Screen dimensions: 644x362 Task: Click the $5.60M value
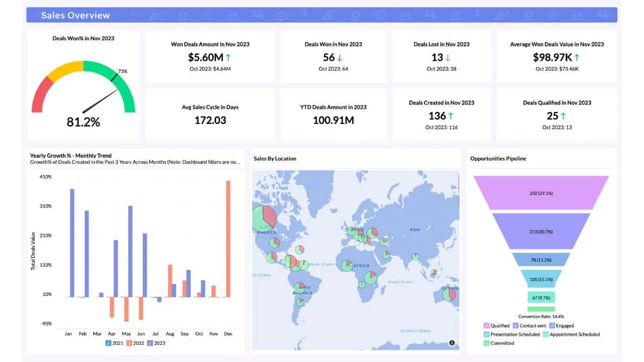click(204, 57)
